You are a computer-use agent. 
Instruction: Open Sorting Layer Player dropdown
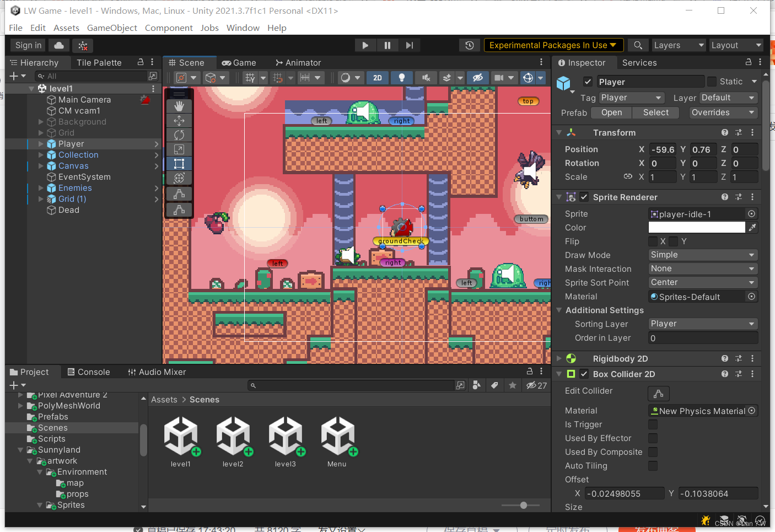coord(703,324)
